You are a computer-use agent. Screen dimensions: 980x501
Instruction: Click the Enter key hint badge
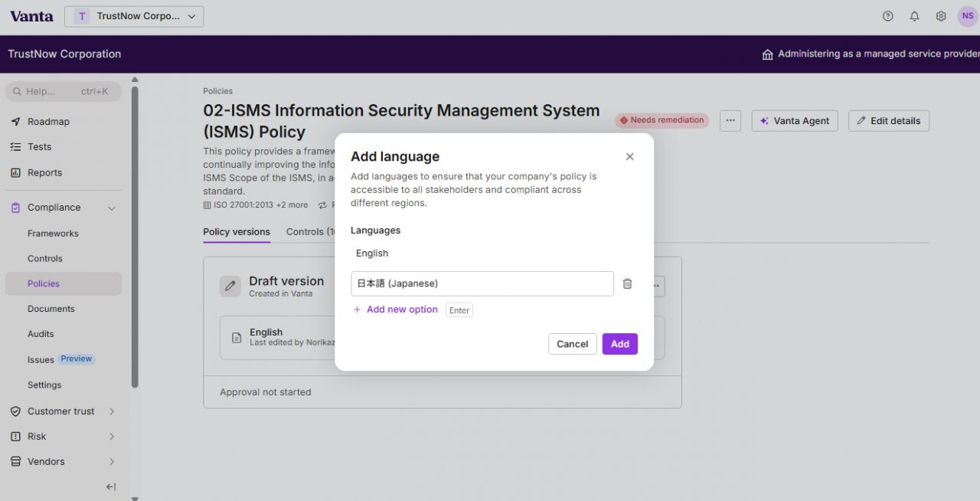(459, 310)
